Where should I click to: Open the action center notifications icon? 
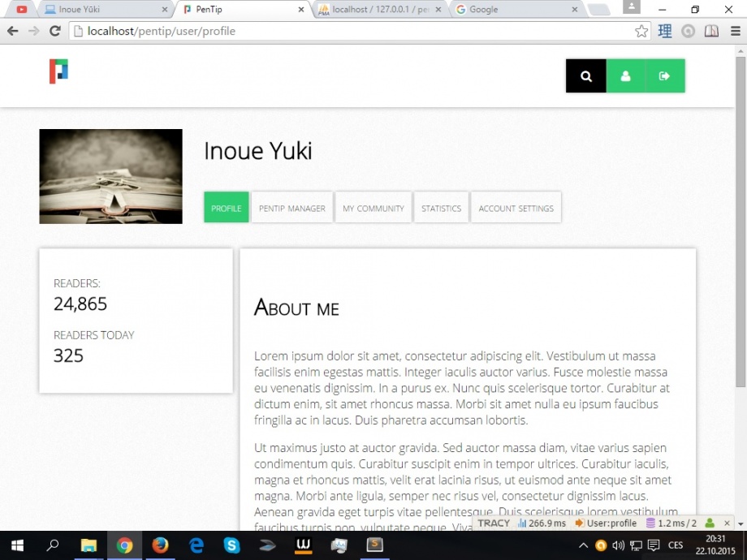tap(654, 545)
